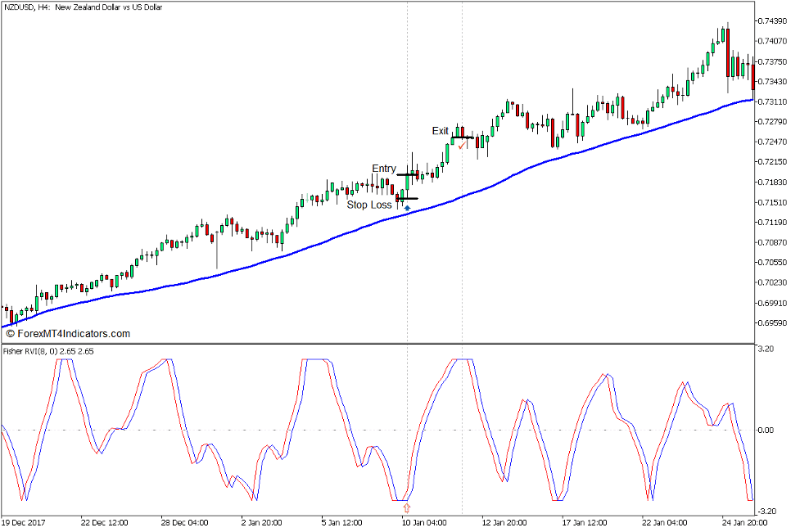Viewport: 800px width, 532px height.
Task: Click the 19 Dec 2017 date label
Action: click(x=25, y=522)
